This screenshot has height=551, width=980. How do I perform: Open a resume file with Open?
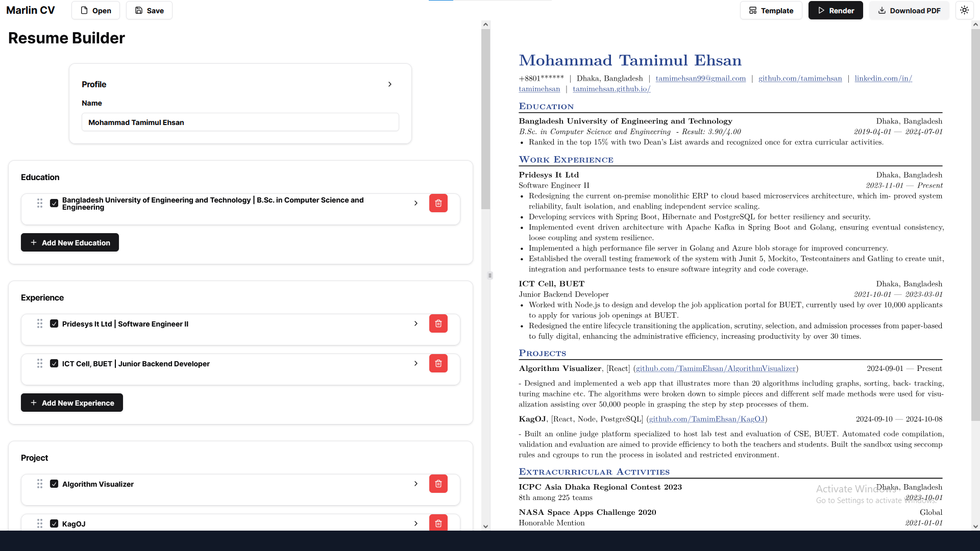pos(95,10)
